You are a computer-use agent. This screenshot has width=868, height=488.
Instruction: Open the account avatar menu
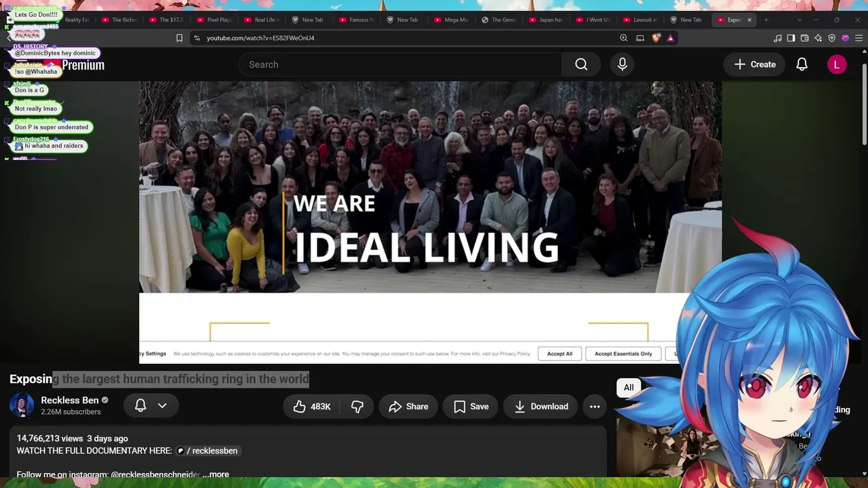836,64
